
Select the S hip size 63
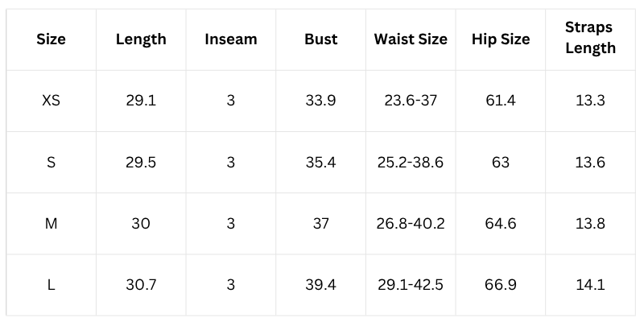[501, 162]
